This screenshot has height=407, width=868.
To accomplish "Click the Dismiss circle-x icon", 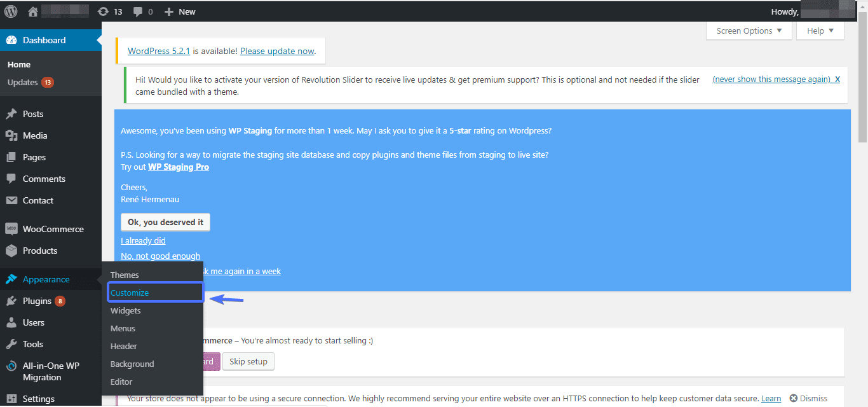I will click(794, 398).
